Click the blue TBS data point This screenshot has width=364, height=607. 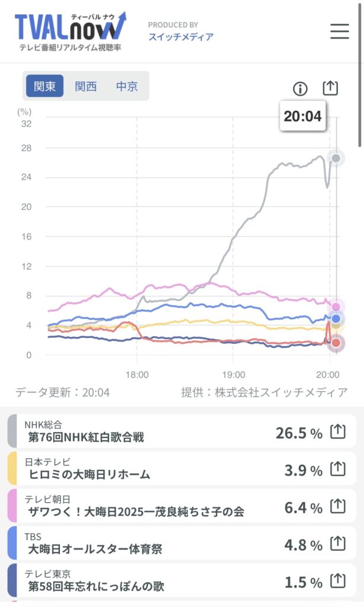tap(336, 319)
